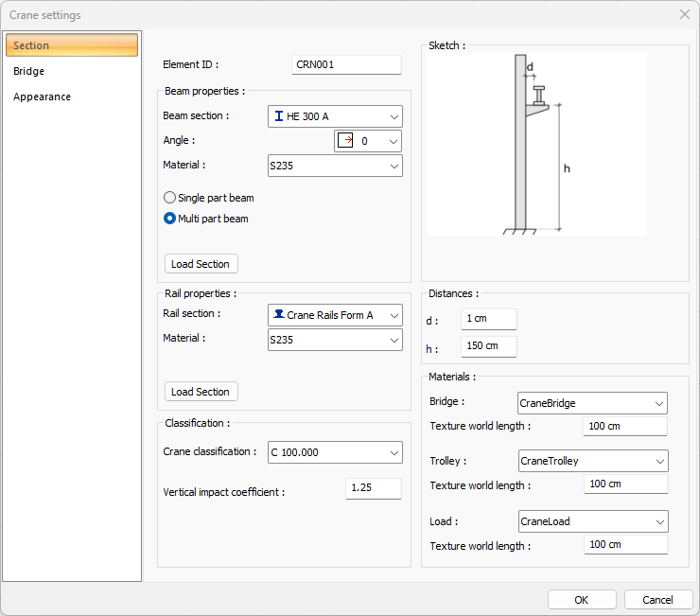Click Load Section under Beam properties
This screenshot has height=616, width=700.
[x=201, y=264]
